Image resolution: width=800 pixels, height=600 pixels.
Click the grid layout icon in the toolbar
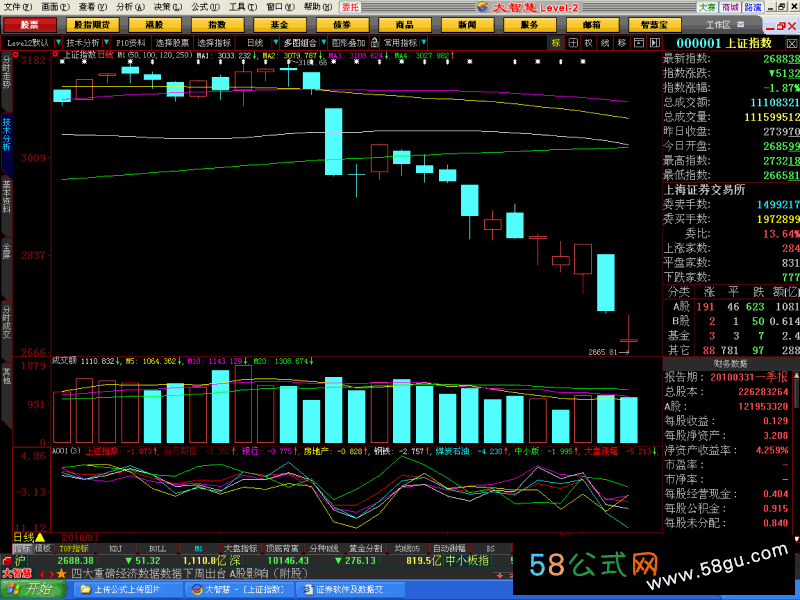pyautogui.click(x=573, y=43)
